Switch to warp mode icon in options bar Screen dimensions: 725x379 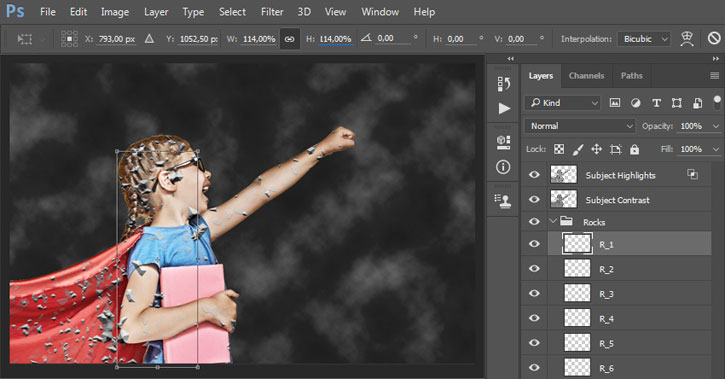coord(687,39)
